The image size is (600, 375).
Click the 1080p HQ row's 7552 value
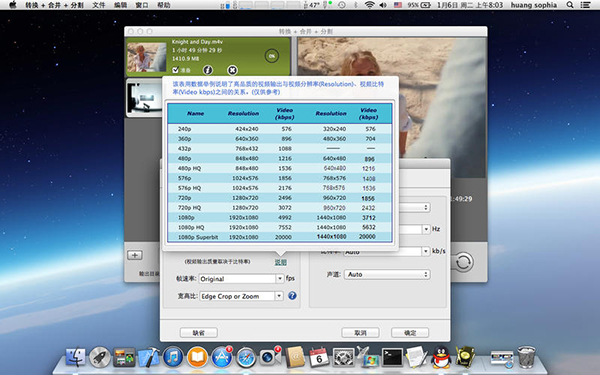tap(285, 227)
